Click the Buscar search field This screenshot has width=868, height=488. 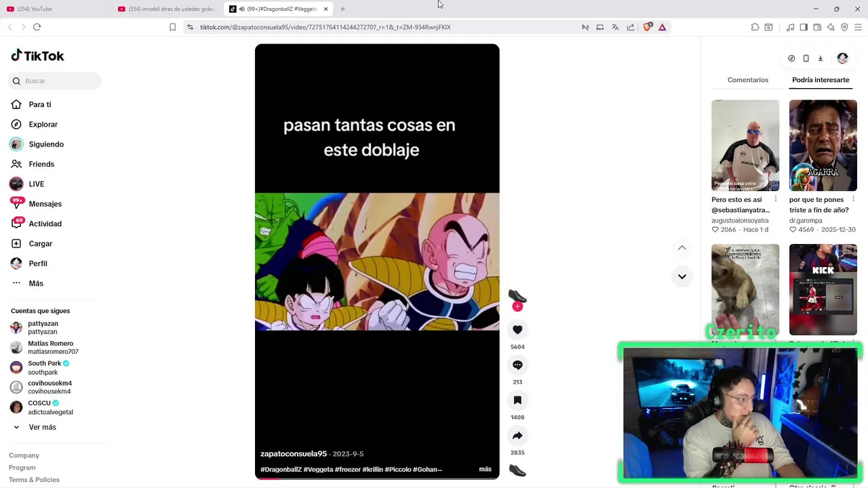(55, 81)
